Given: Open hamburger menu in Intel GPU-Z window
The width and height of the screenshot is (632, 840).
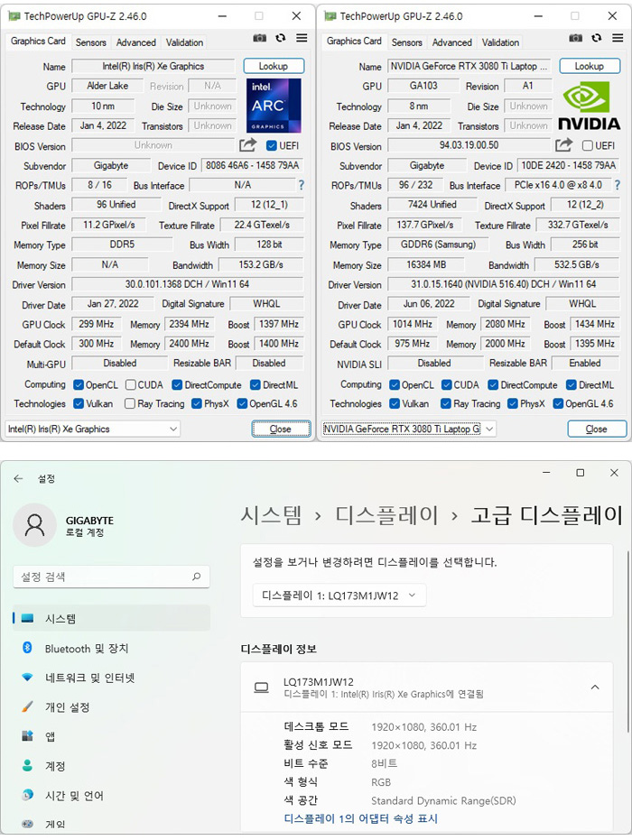Looking at the screenshot, I should click(302, 38).
